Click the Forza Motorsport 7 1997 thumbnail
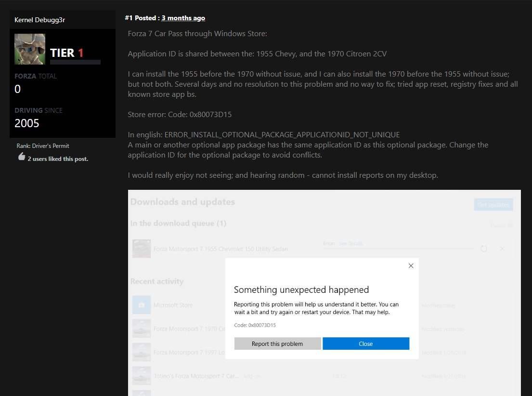Viewport: 532px width, 396px height. pos(142,352)
